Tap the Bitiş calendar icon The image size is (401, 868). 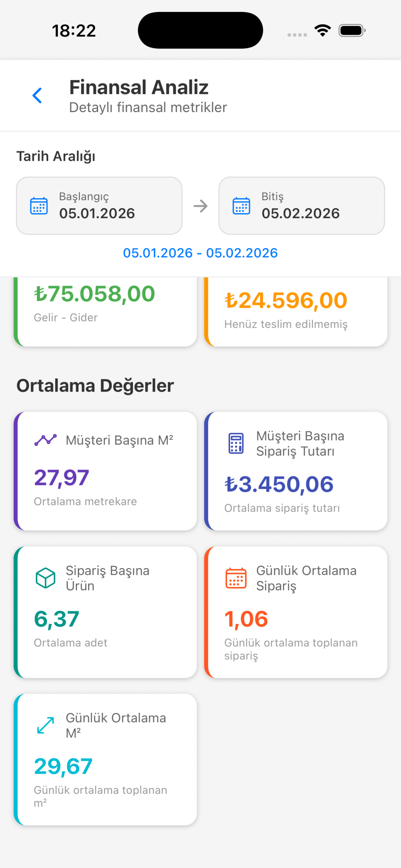(x=241, y=206)
